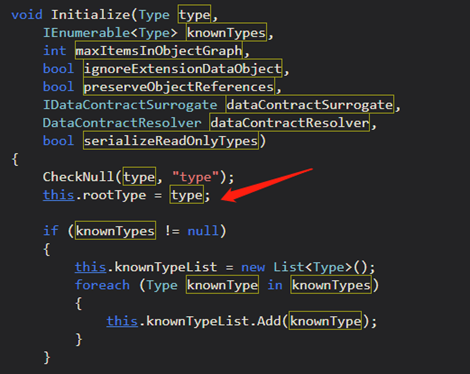The image size is (470, 374).
Task: Click bool keyword before preserveObjectReferences
Action: 58,87
